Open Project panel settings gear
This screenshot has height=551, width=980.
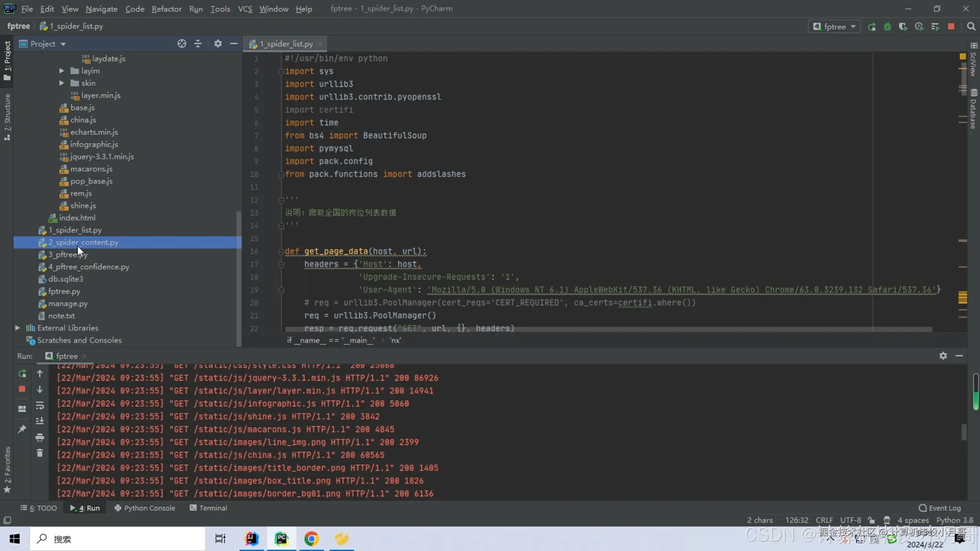pyautogui.click(x=218, y=44)
